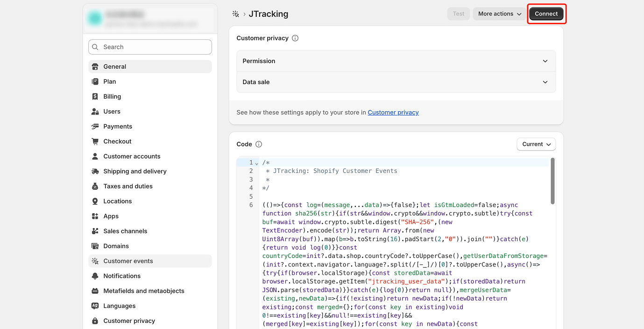644x329 pixels.
Task: Open the Current version dropdown
Action: [x=536, y=144]
